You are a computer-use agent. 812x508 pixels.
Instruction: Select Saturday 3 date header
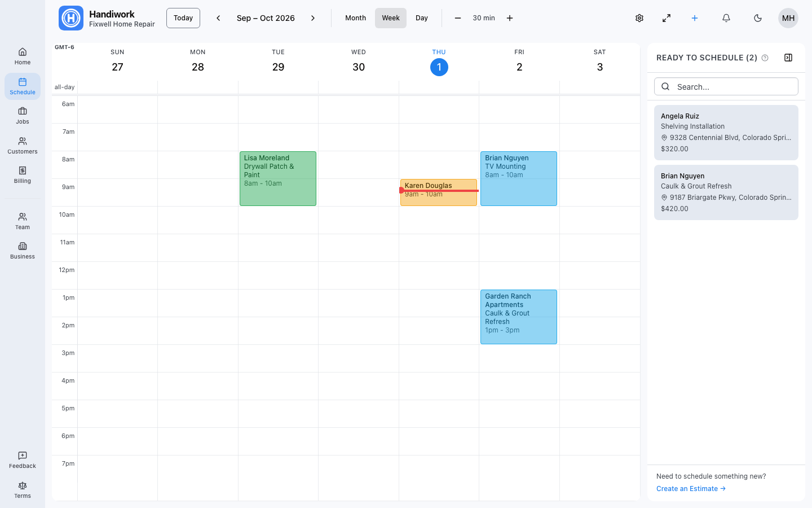pos(600,67)
